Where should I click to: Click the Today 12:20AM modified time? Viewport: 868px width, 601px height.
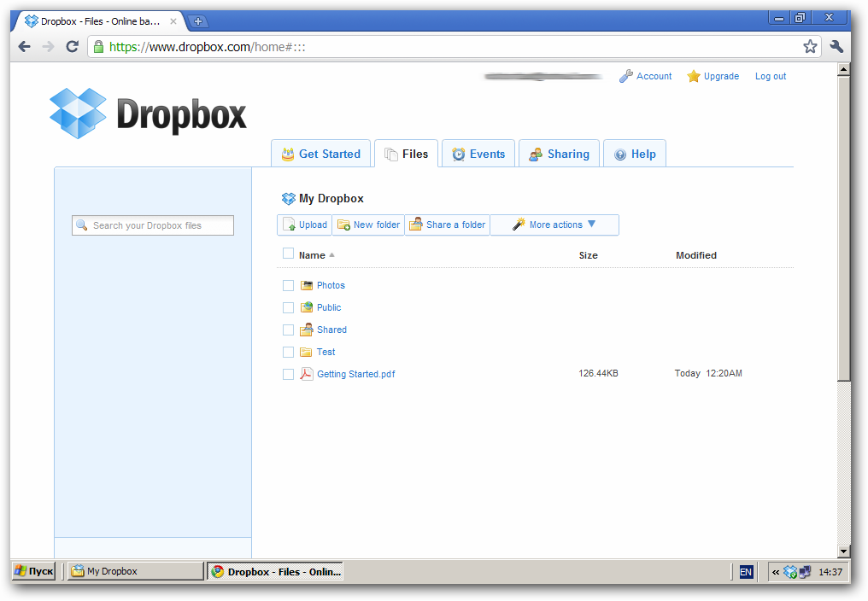(x=708, y=374)
